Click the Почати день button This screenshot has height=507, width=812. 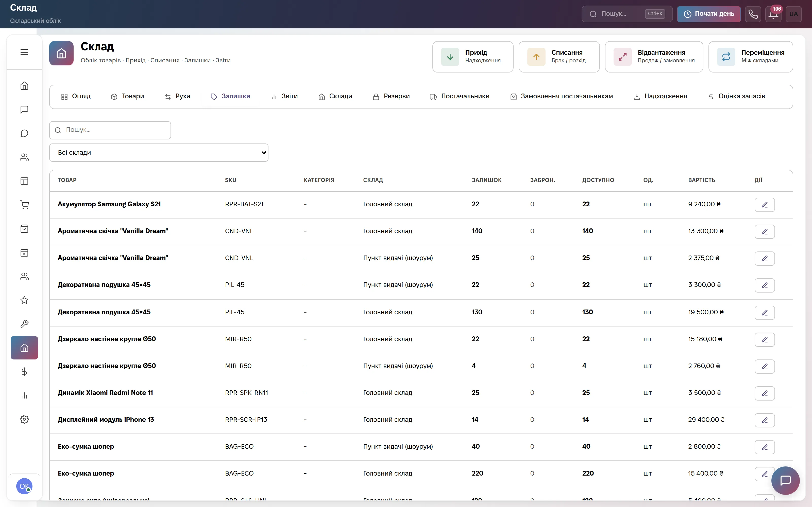[709, 14]
